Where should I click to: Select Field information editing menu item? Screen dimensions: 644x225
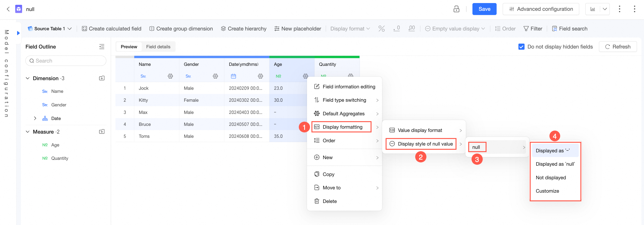pyautogui.click(x=344, y=87)
